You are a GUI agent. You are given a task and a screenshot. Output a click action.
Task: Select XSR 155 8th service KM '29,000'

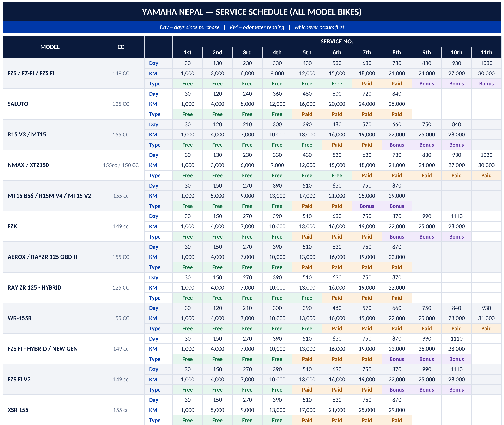tap(397, 410)
